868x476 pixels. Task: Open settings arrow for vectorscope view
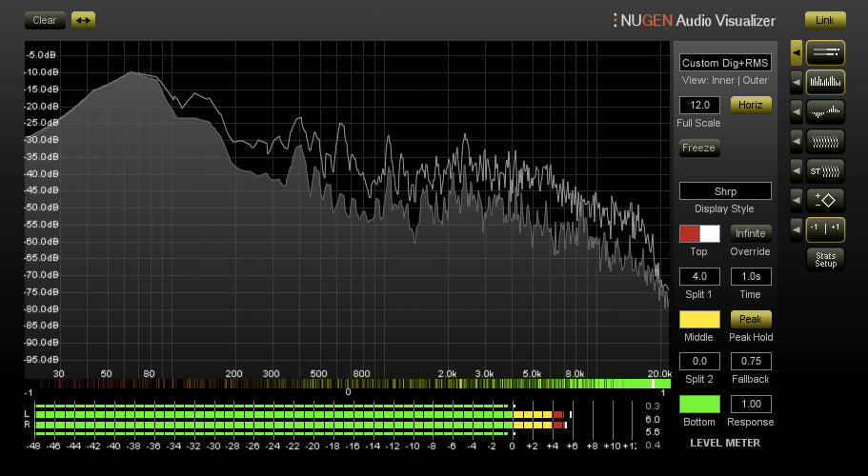[796, 200]
